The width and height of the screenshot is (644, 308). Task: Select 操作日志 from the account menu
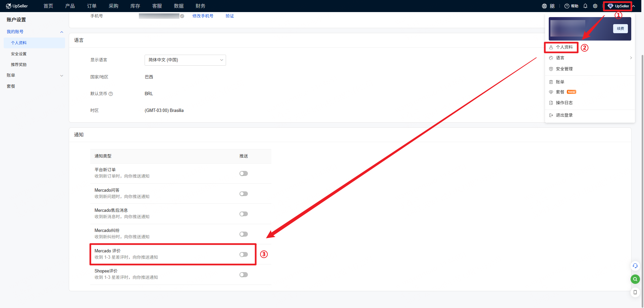click(x=564, y=103)
